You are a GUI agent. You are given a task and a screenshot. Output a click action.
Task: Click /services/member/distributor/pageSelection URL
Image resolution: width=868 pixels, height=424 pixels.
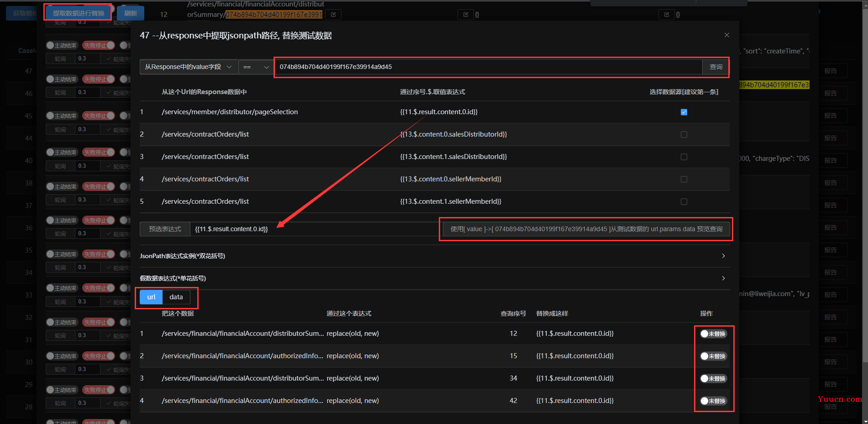(230, 112)
